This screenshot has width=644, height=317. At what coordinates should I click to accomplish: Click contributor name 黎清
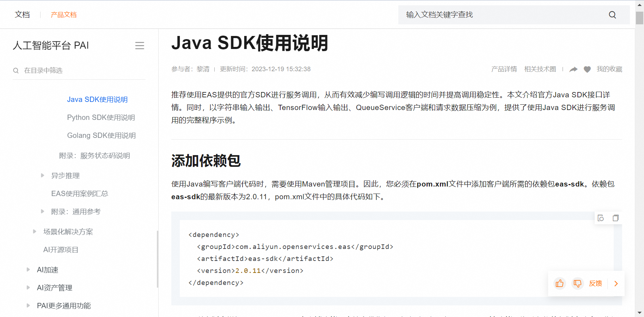point(203,69)
